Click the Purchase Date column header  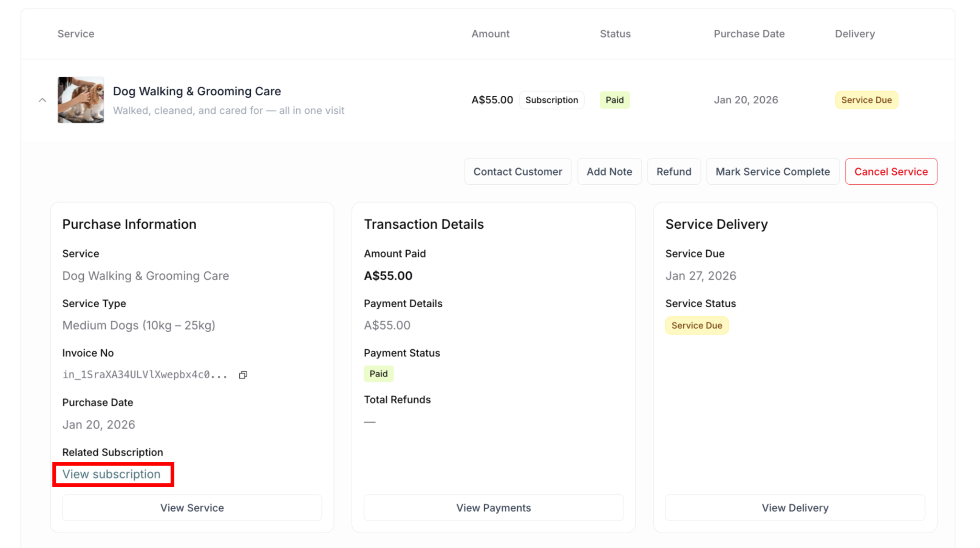coord(749,34)
